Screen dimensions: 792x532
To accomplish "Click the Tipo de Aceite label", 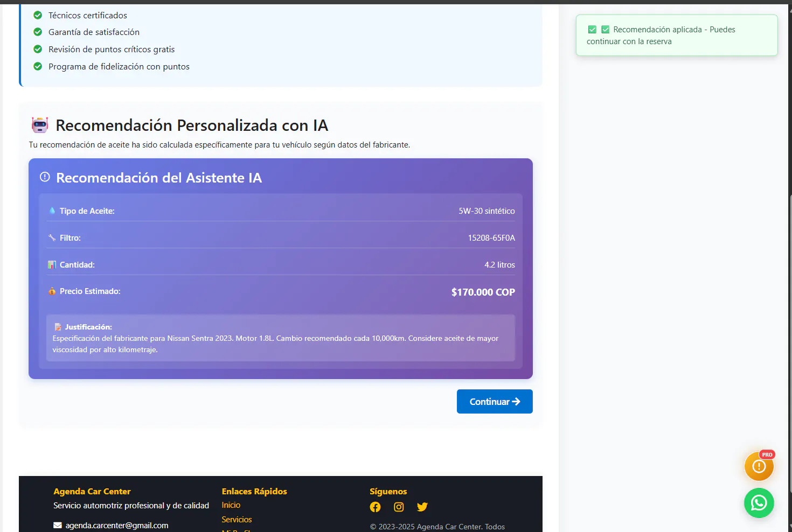I will point(87,211).
